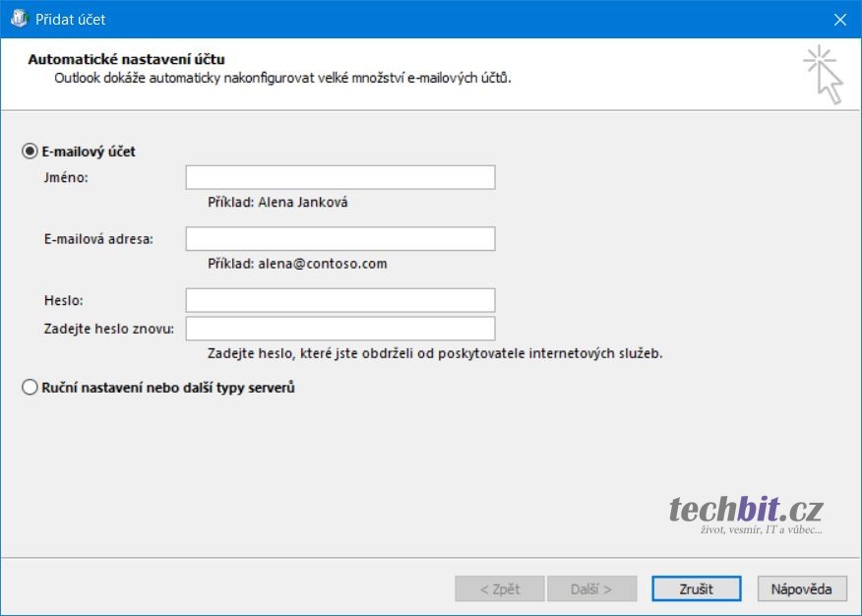Image resolution: width=862 pixels, height=616 pixels.
Task: Click the E-mailová adresa: label
Action: click(x=98, y=239)
